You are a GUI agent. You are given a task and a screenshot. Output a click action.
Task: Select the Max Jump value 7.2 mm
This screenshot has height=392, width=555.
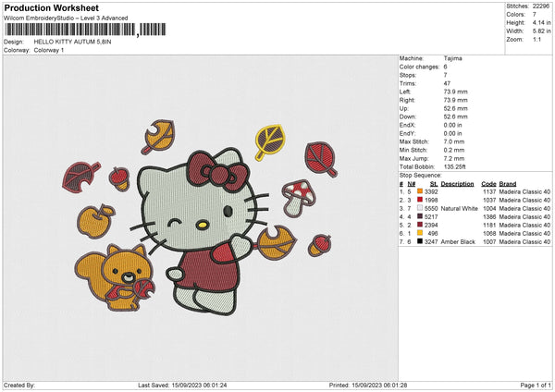click(x=454, y=158)
